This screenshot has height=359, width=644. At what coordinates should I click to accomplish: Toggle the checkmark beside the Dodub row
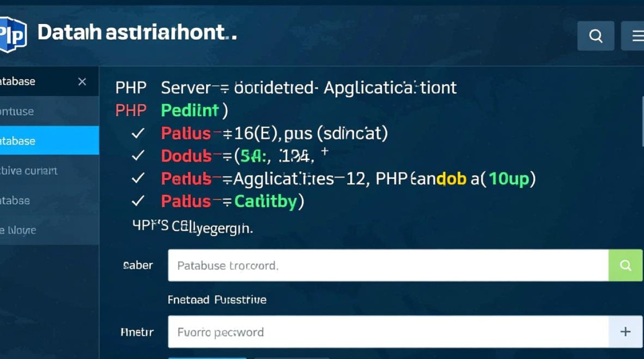point(138,156)
